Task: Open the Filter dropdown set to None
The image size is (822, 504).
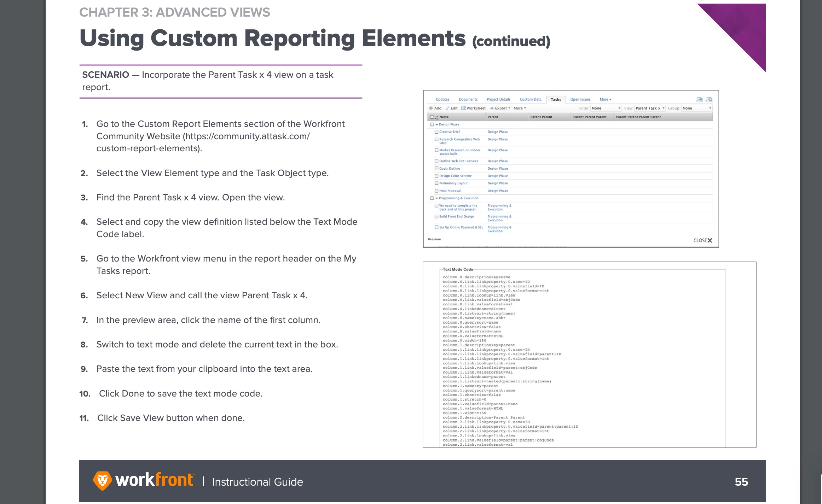Action: pos(606,108)
